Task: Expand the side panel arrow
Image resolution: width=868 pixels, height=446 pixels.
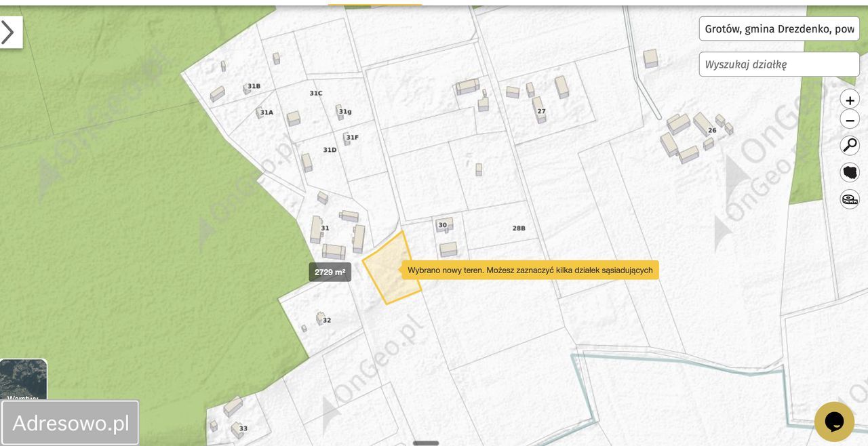Action: pos(9,33)
